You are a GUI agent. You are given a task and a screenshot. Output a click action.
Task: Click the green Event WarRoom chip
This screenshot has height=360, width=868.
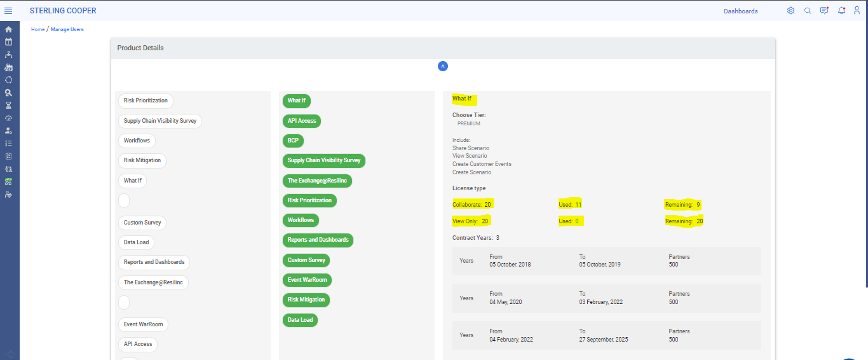pyautogui.click(x=307, y=280)
